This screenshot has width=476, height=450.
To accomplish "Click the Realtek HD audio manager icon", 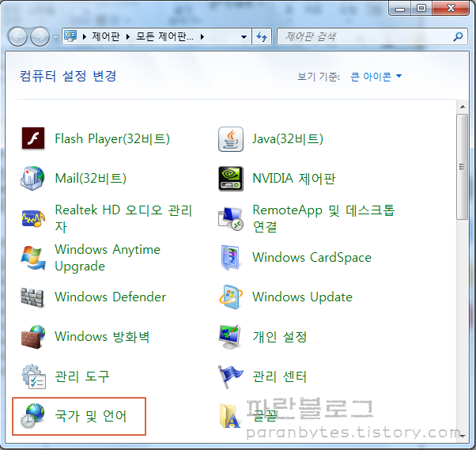I will click(x=33, y=218).
